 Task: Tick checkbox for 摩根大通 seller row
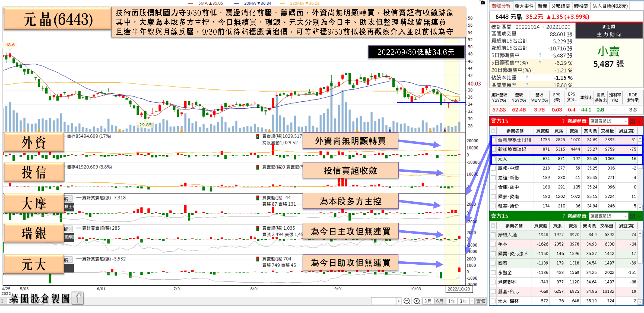493,235
